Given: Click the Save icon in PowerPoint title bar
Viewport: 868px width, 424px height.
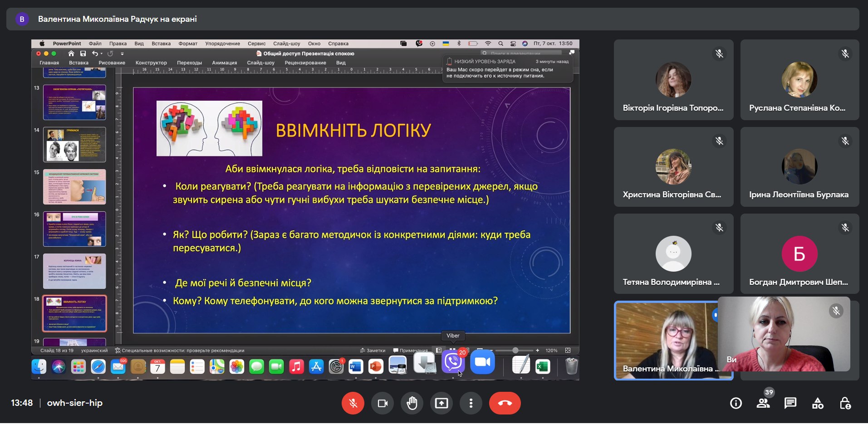Looking at the screenshot, I should (83, 54).
